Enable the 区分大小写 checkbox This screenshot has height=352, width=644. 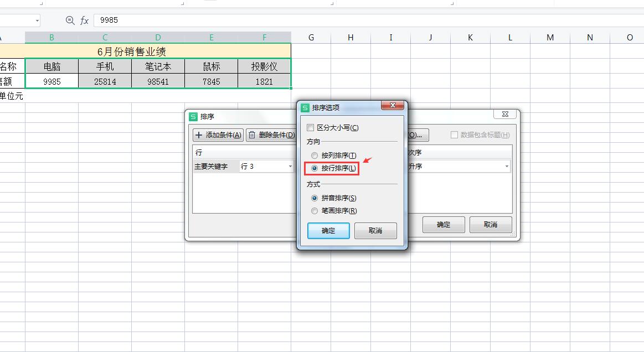point(310,127)
